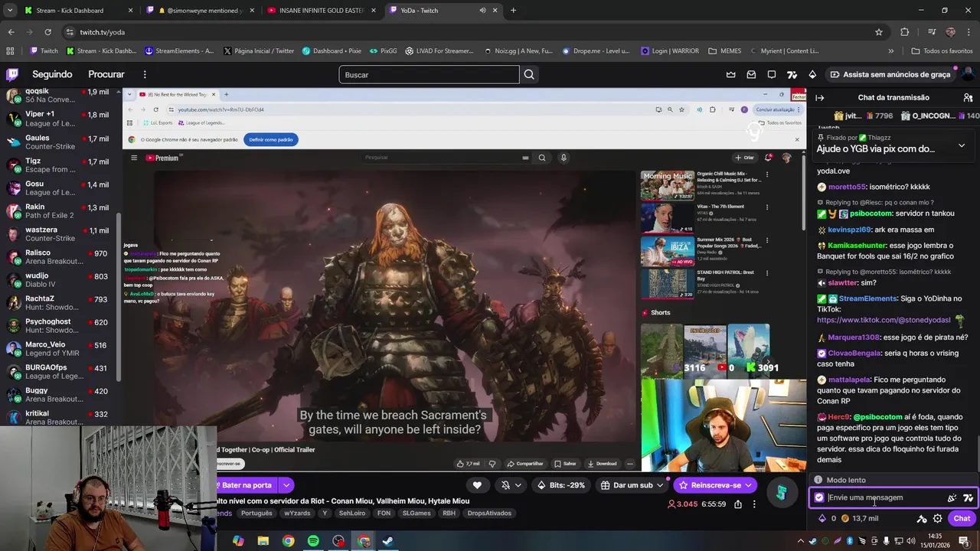Switch to @simonweyne mentioned tab
Viewport: 980px width, 551px height.
point(199,10)
